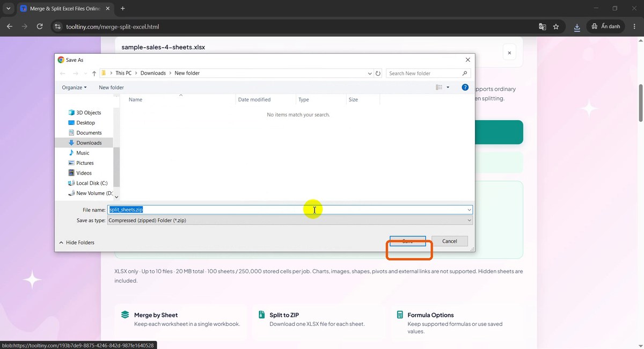The image size is (644, 349).
Task: Open Chrome's tab search dropdown
Action: (9, 9)
